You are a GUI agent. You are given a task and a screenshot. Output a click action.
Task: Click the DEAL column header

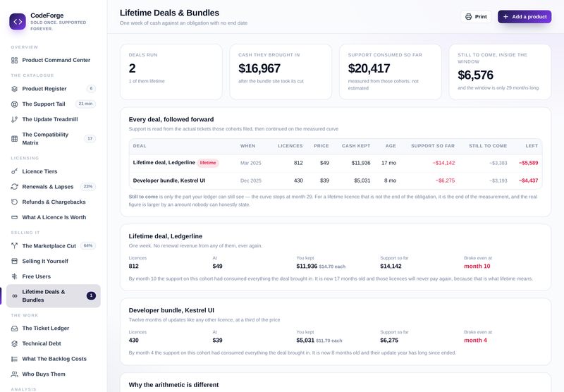(140, 146)
